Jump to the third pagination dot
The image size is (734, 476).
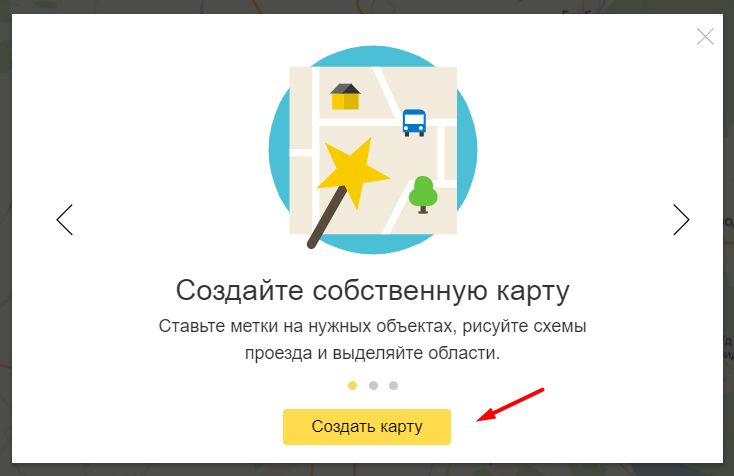point(393,385)
